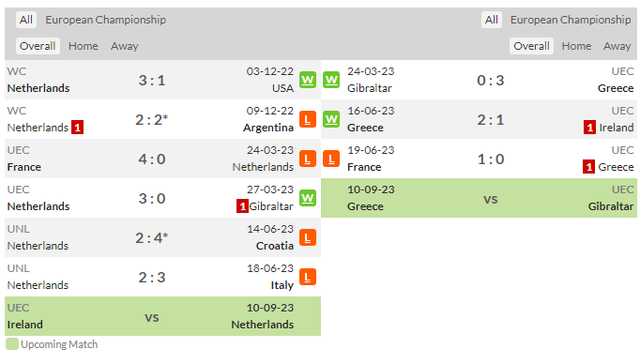Click the W badge for Netherlands vs USA

point(308,80)
